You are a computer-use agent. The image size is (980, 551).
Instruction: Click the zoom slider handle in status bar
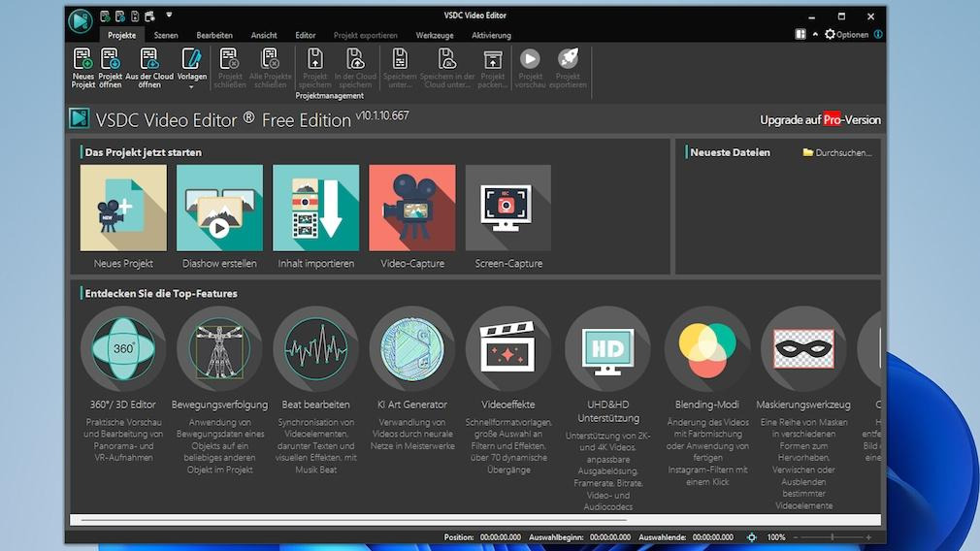click(x=832, y=537)
